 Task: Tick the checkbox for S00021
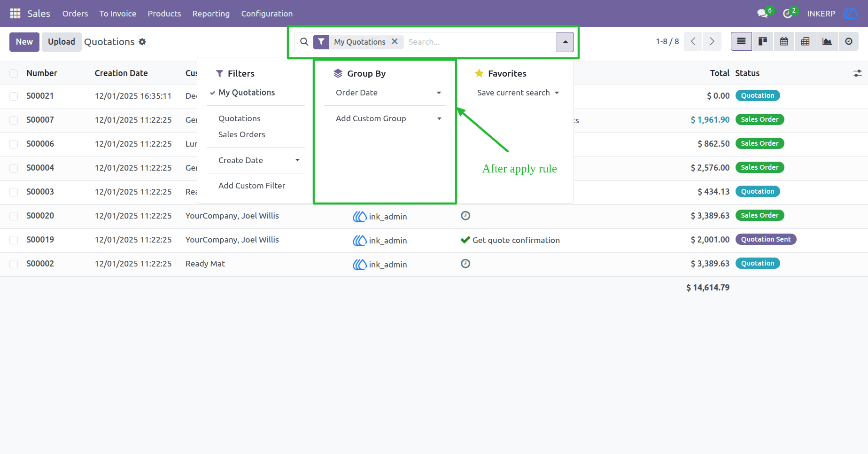pos(14,96)
